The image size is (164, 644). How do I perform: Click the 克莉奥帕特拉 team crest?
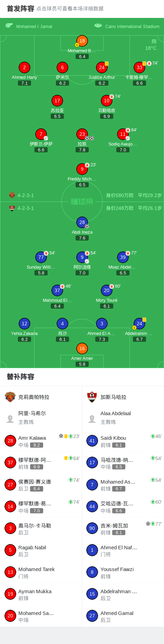click(10, 397)
